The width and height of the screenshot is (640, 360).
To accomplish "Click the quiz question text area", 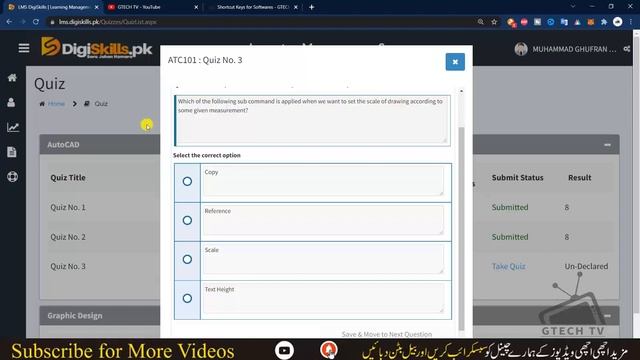I will click(312, 120).
